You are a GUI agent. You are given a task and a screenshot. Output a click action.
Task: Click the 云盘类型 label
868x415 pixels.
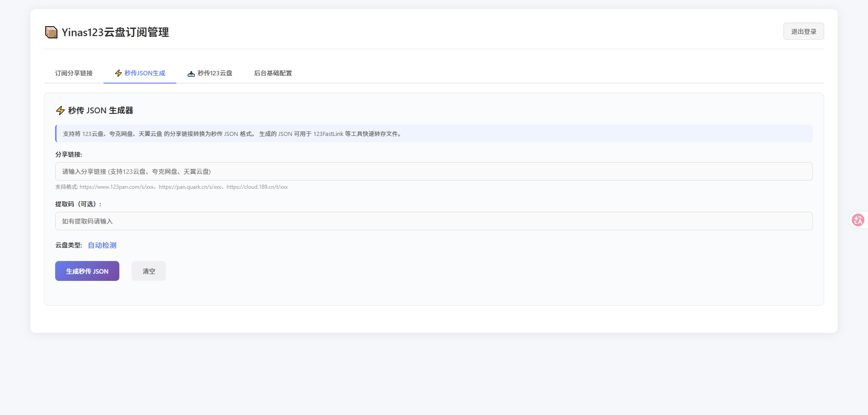69,245
